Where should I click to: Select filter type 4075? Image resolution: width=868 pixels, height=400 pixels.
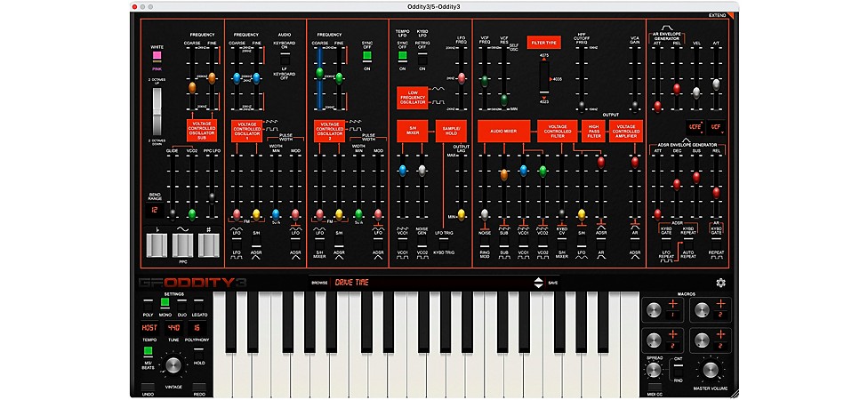point(544,56)
